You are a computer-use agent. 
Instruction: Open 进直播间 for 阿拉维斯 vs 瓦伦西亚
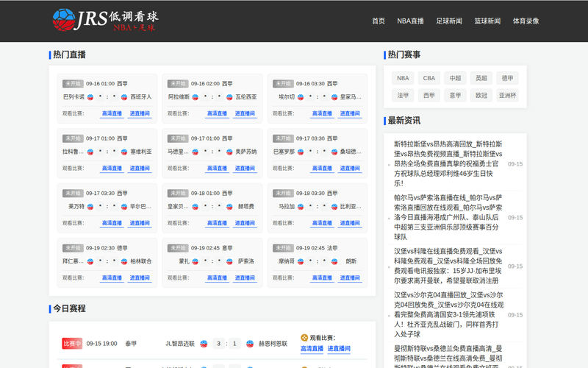[245, 113]
